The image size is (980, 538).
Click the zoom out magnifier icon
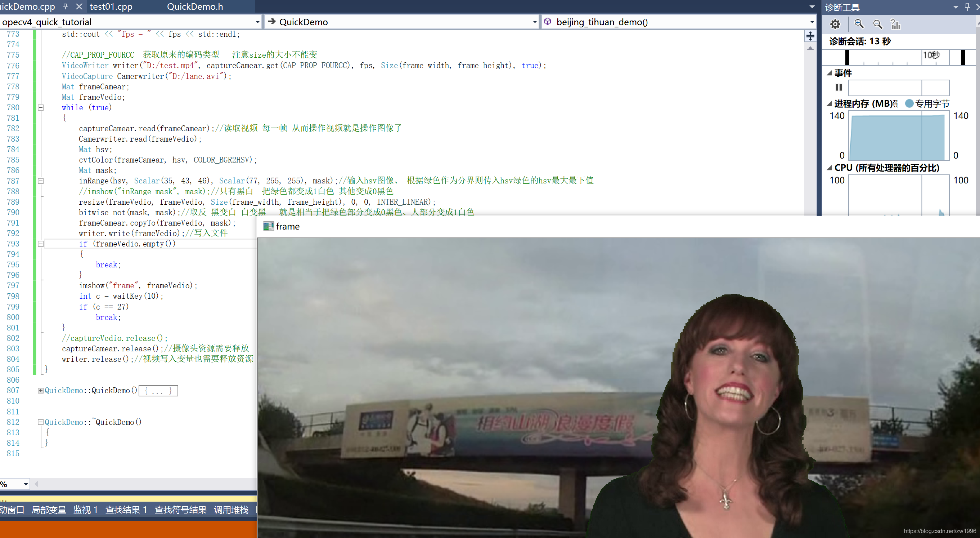(877, 25)
